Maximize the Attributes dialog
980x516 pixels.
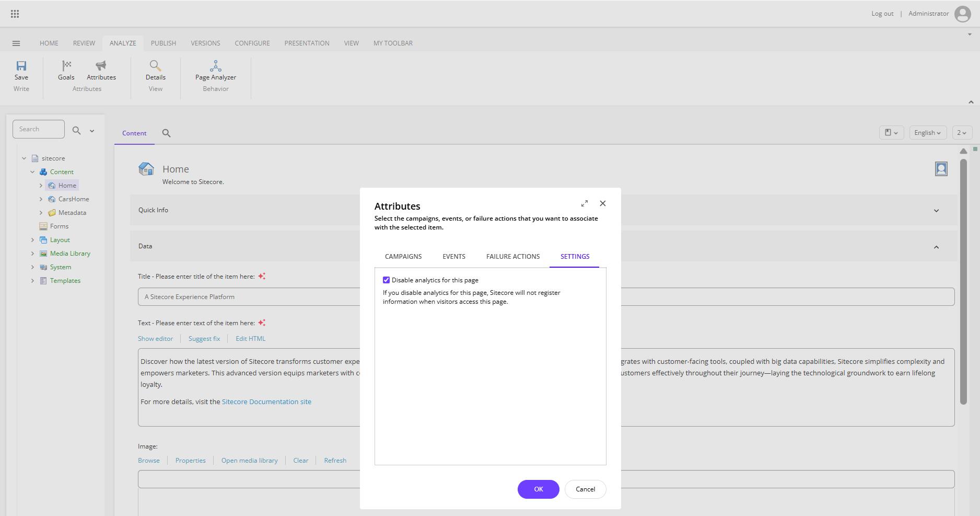[585, 203]
